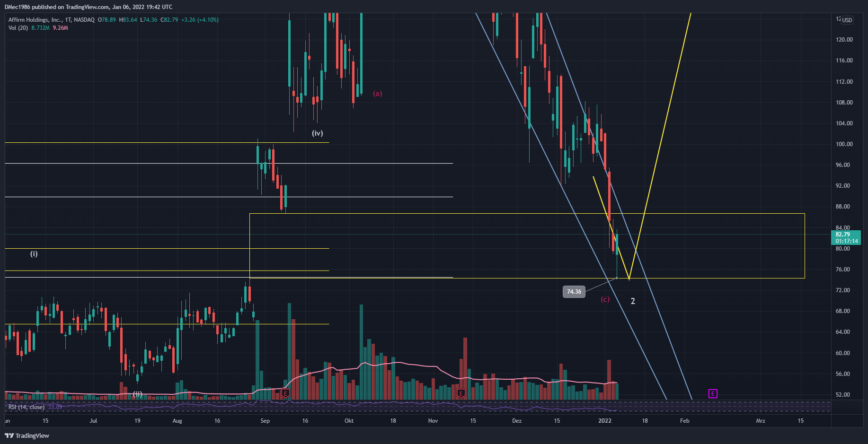Click the Sep label on the time axis
Screen dimensions: 868x444
pos(265,421)
